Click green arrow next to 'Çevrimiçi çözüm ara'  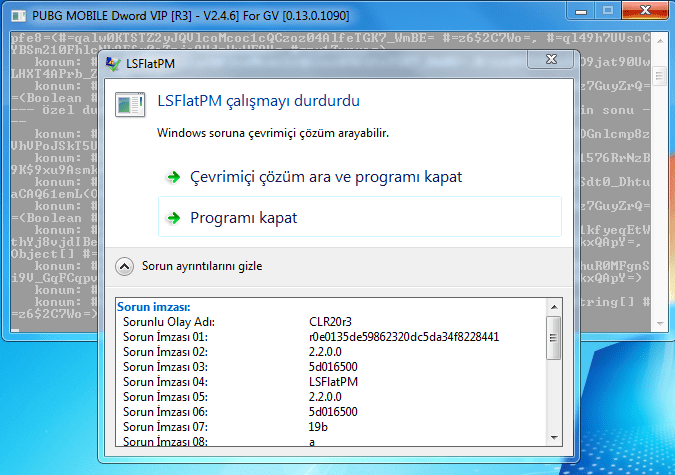point(174,177)
